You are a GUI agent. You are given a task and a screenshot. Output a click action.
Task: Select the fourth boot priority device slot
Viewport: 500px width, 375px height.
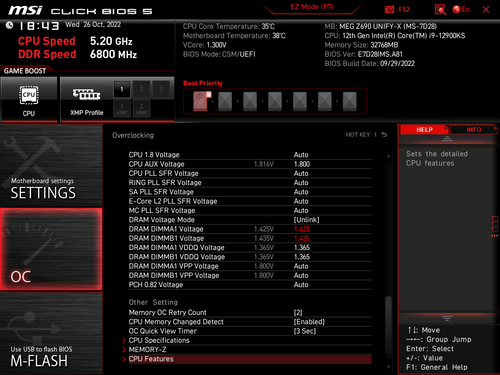275,101
